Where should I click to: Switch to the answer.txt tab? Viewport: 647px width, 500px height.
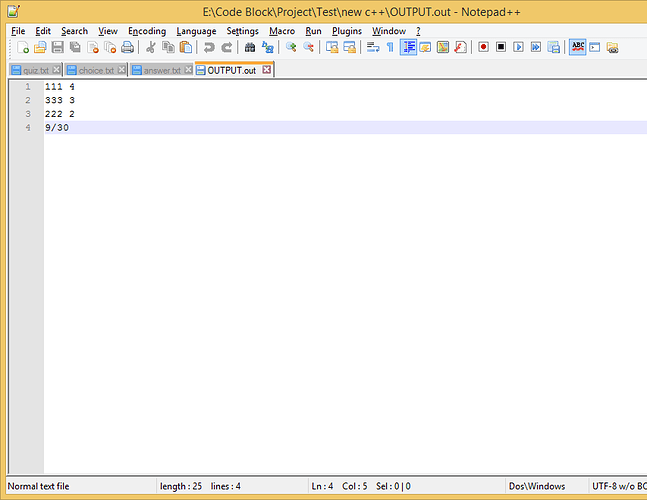162,70
